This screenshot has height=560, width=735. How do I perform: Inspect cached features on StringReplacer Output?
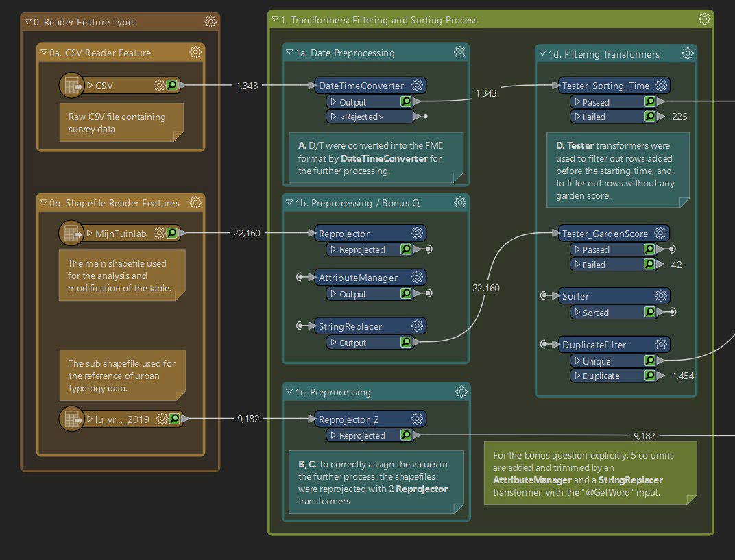tap(406, 342)
